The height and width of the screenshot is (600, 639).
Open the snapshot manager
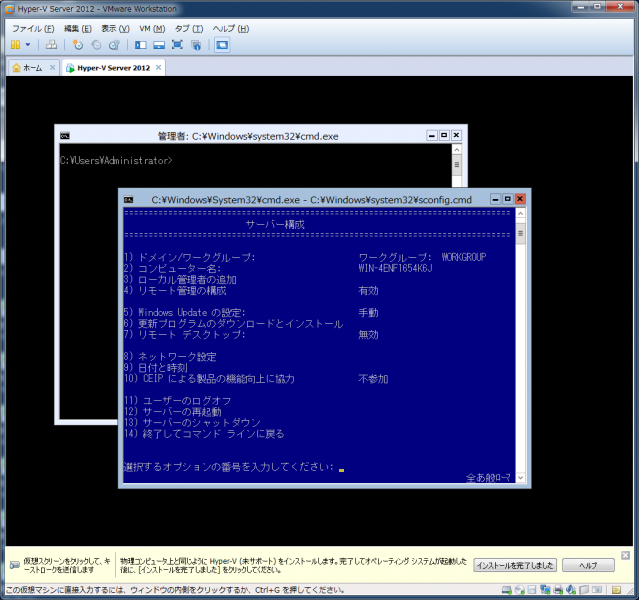pos(115,45)
